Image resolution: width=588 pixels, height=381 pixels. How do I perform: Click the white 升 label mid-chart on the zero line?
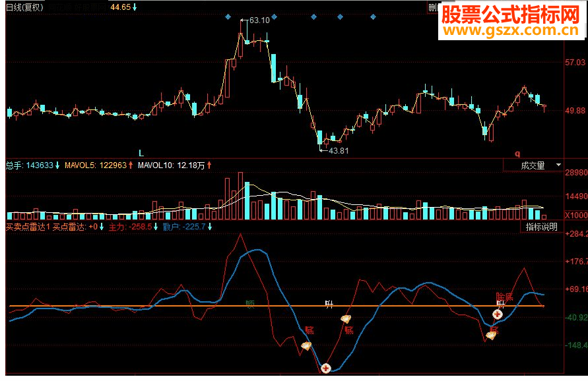(x=329, y=304)
